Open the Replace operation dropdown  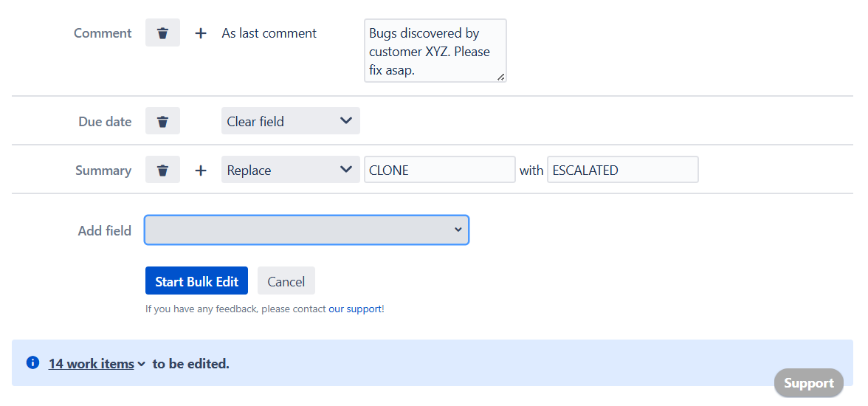tap(290, 170)
